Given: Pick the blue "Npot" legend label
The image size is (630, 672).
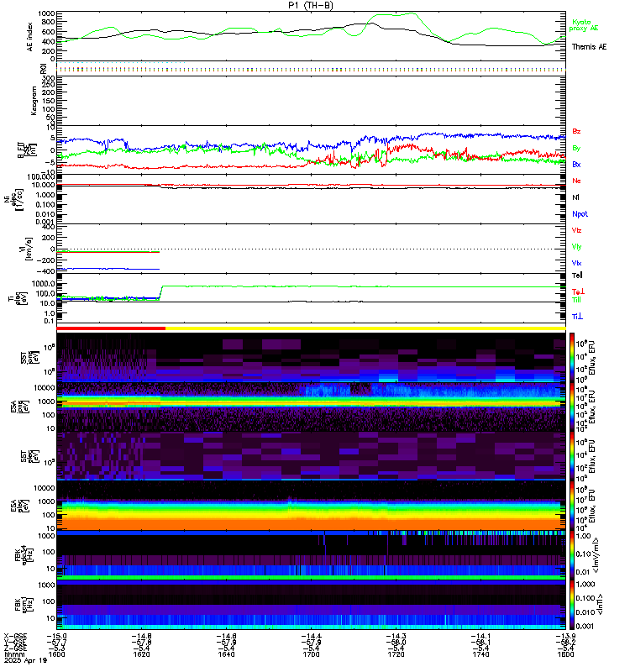Looking at the screenshot, I should 580,214.
